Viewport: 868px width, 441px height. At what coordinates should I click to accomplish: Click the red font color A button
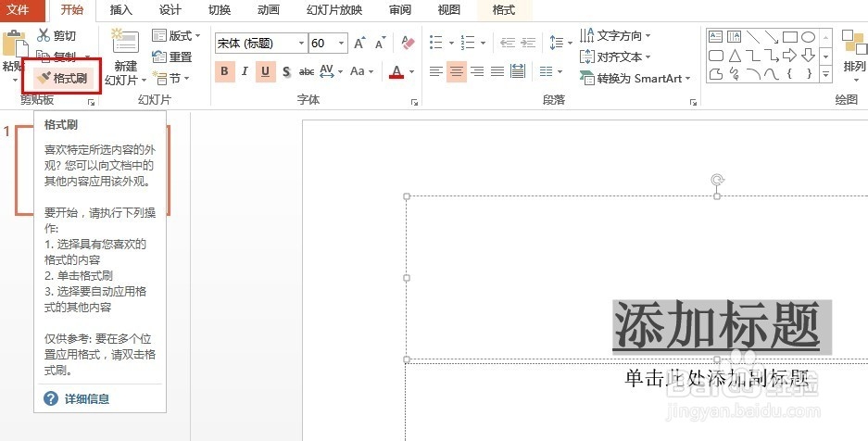point(396,71)
